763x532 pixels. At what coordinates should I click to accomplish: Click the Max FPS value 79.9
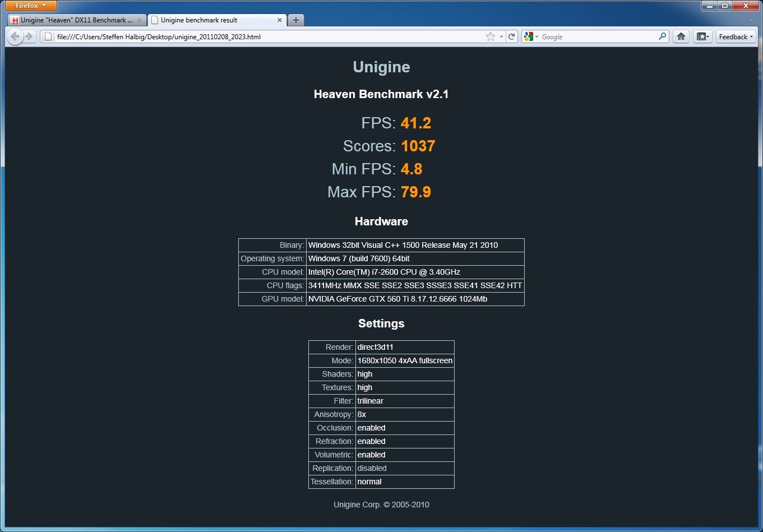click(416, 192)
